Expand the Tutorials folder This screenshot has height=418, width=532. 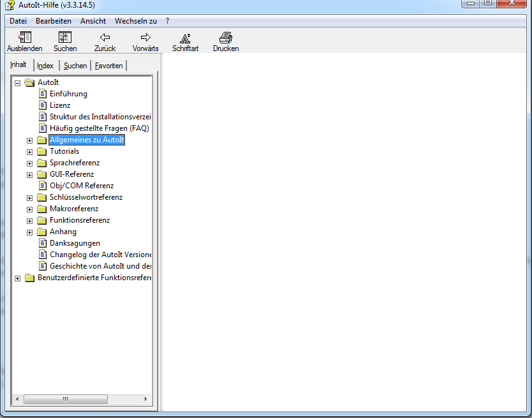pyautogui.click(x=29, y=152)
